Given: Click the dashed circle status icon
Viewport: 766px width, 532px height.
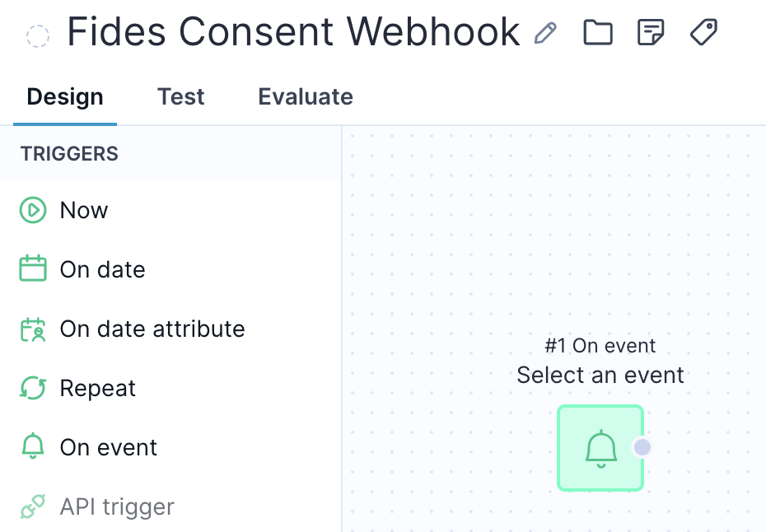Looking at the screenshot, I should pos(38,35).
